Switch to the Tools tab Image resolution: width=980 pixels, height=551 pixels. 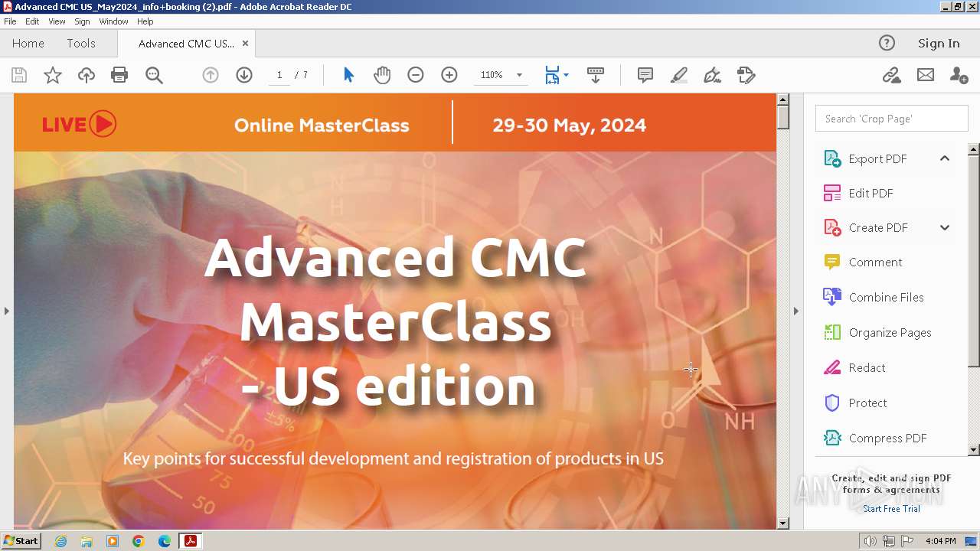(81, 44)
